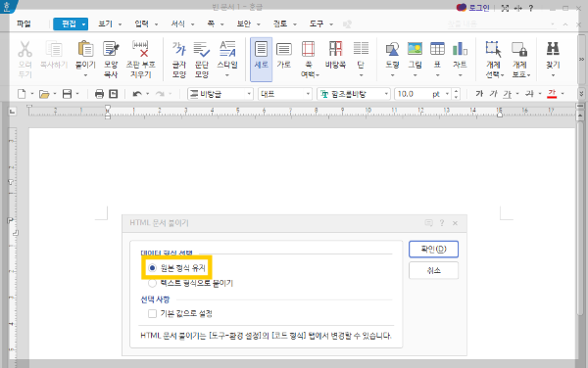The height and width of the screenshot is (368, 588).
Task: Click the Open Folder icon
Action: click(44, 94)
